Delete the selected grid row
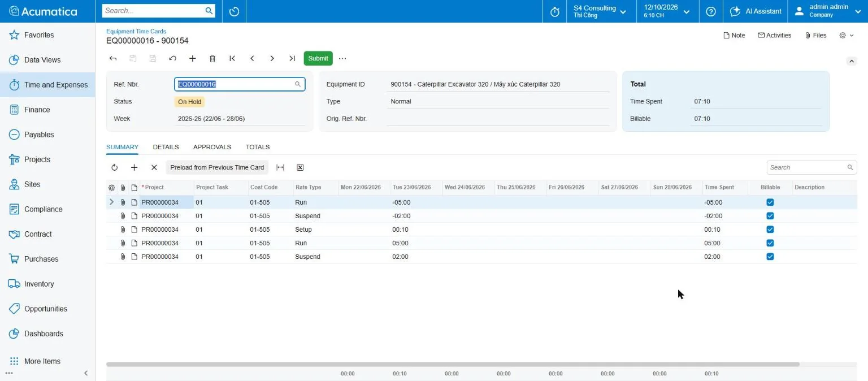 point(154,167)
